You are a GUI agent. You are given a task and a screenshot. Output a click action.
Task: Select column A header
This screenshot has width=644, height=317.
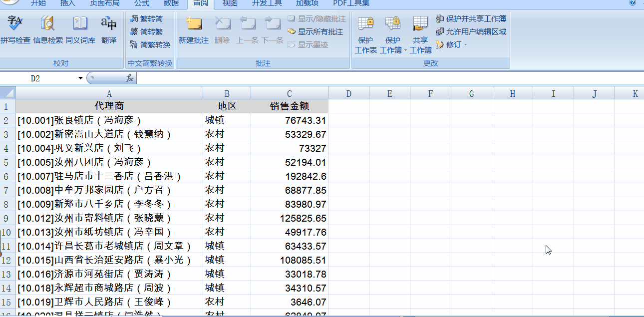(109, 93)
